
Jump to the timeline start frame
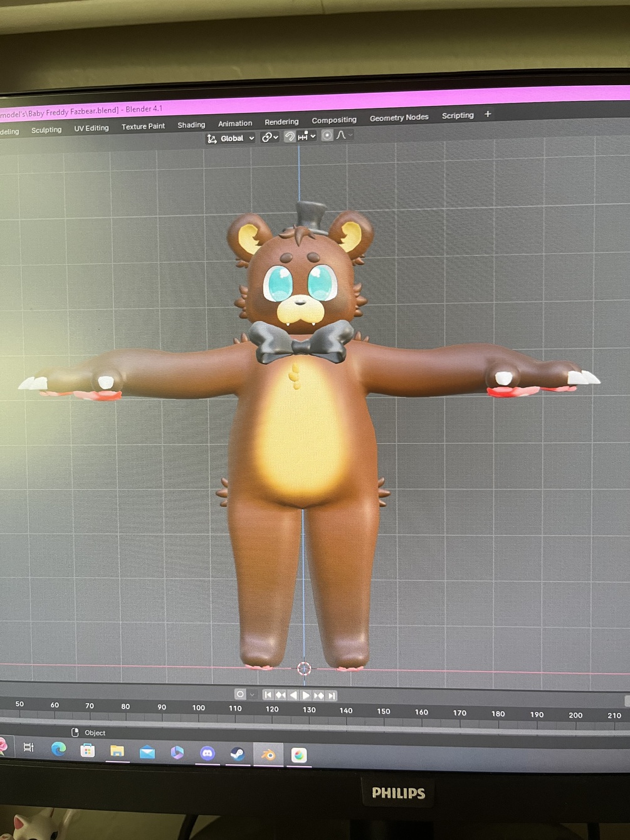[x=268, y=695]
